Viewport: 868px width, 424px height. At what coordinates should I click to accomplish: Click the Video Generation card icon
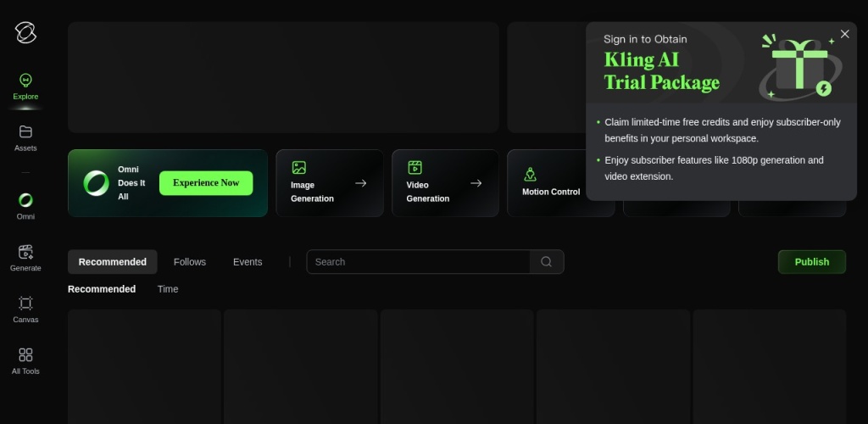click(x=415, y=168)
